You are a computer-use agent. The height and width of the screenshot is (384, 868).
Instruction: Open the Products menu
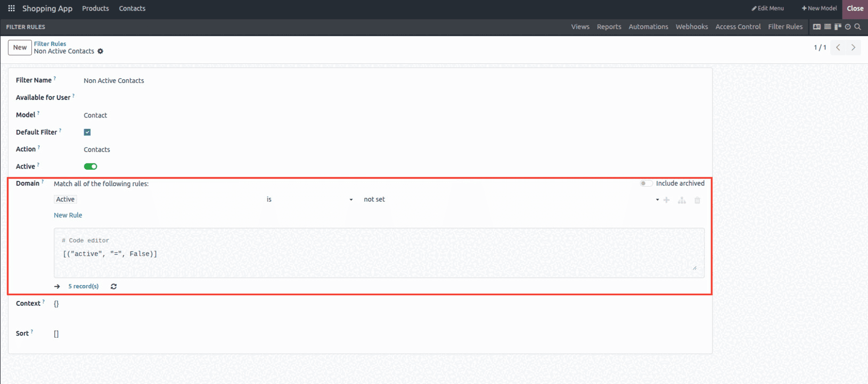95,9
